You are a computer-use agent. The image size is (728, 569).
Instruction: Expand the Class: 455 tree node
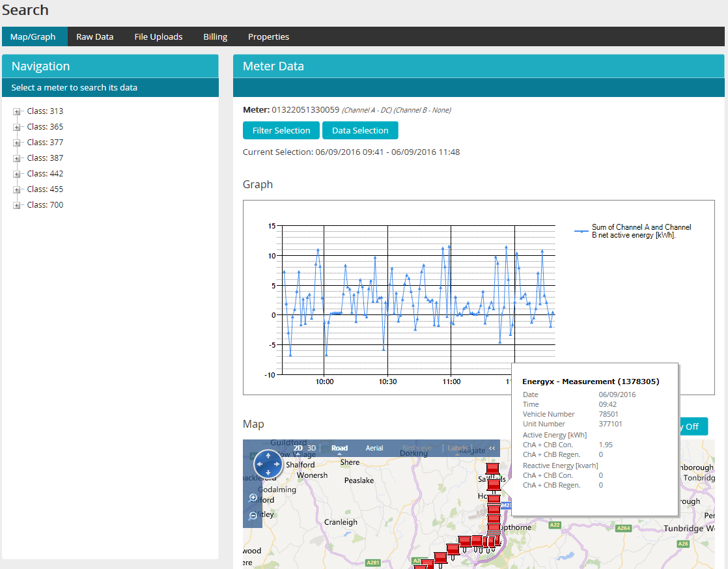coord(17,190)
